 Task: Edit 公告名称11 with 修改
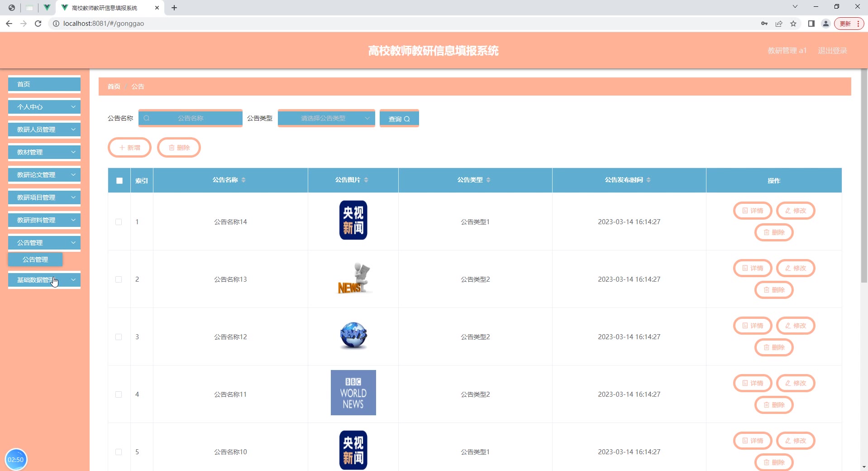click(x=796, y=383)
